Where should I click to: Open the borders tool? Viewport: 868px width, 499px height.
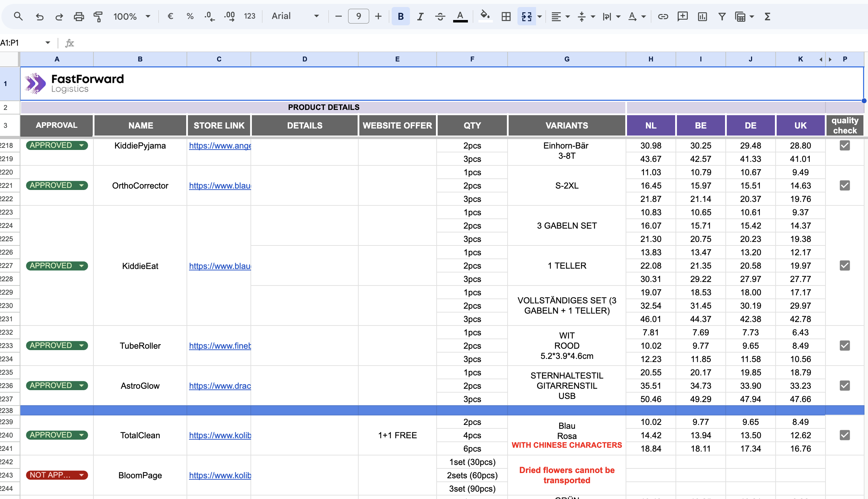506,16
